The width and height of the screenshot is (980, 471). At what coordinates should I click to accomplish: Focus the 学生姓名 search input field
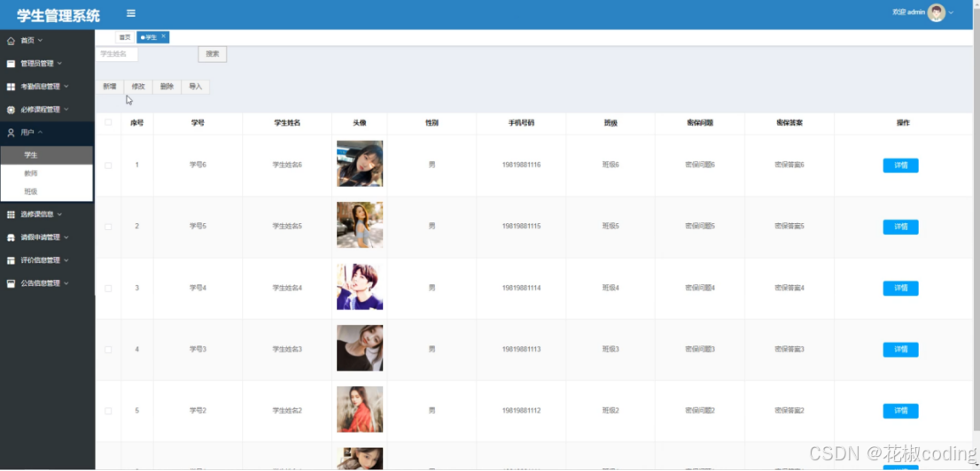click(117, 54)
